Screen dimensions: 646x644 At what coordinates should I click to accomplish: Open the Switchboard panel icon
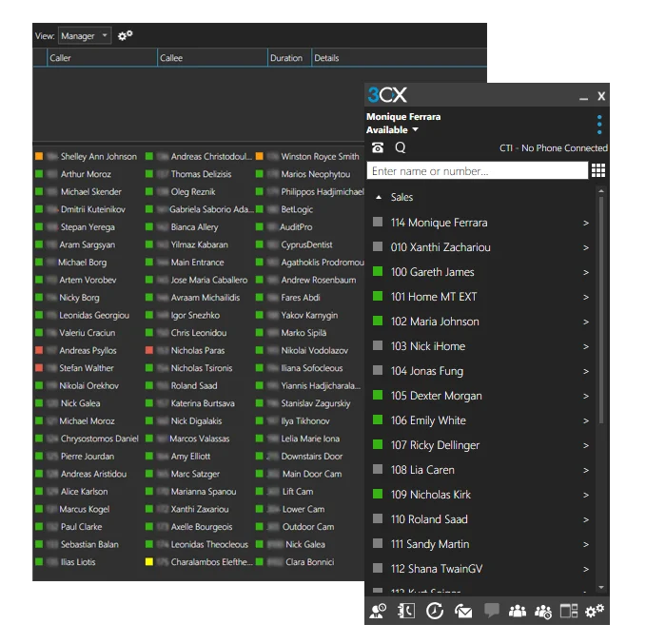pyautogui.click(x=570, y=612)
